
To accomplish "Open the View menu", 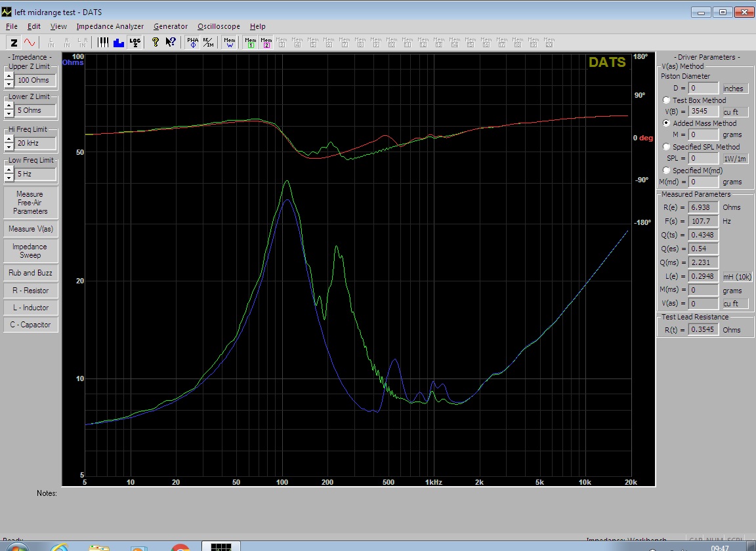I will pyautogui.click(x=58, y=26).
